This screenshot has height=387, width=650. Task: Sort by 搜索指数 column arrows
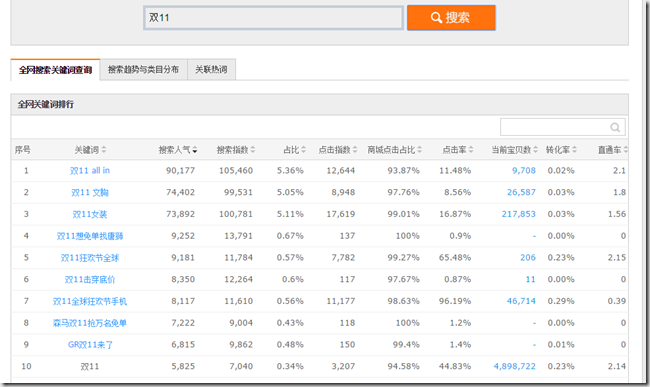click(253, 150)
